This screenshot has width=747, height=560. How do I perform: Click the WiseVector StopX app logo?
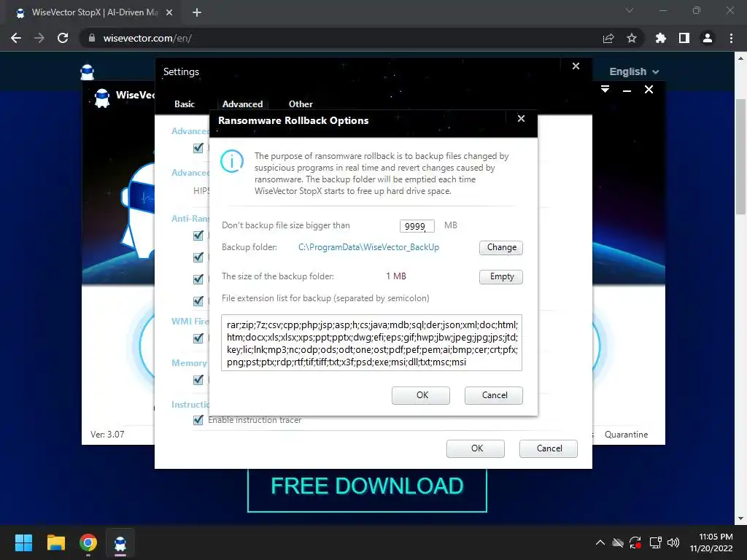click(x=102, y=98)
